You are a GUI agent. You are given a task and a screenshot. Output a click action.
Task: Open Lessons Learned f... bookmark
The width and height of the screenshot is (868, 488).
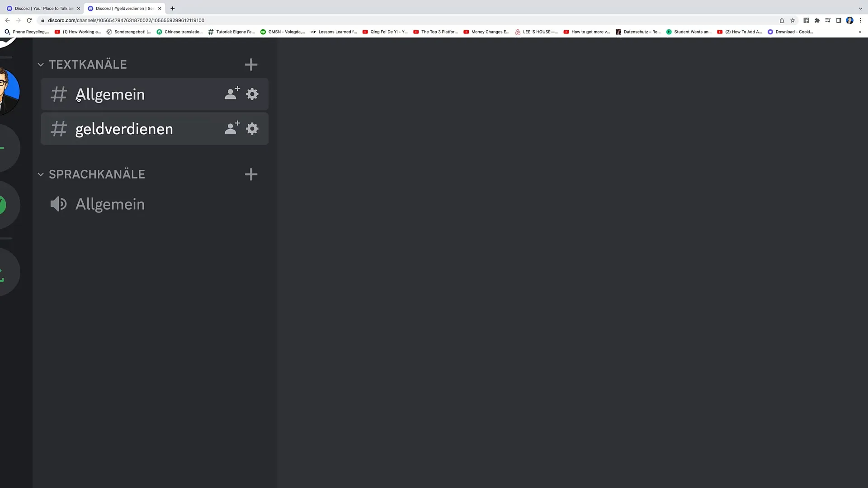pyautogui.click(x=334, y=32)
